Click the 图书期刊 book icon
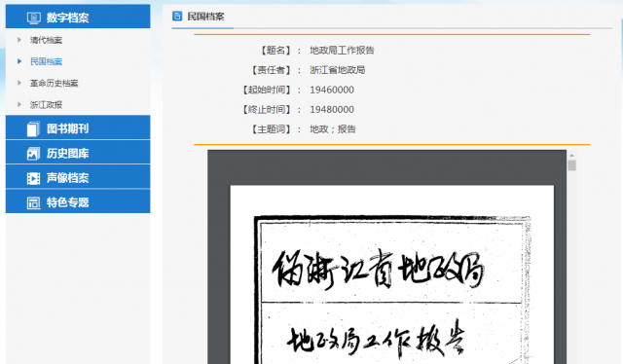 [x=33, y=128]
